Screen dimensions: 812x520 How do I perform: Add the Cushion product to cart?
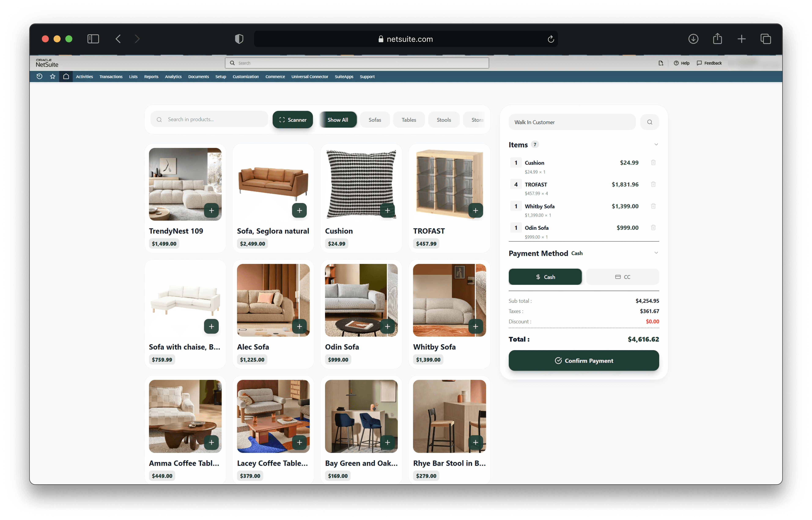coord(387,210)
